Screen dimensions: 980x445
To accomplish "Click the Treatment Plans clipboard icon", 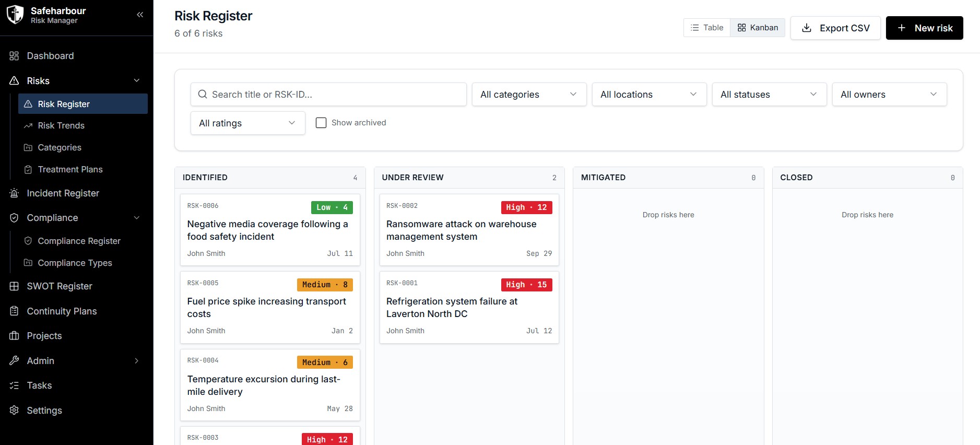I will (x=28, y=170).
